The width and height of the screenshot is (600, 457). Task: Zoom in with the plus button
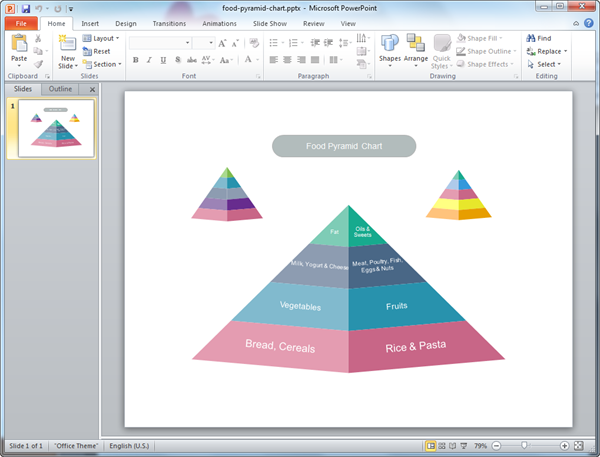564,446
